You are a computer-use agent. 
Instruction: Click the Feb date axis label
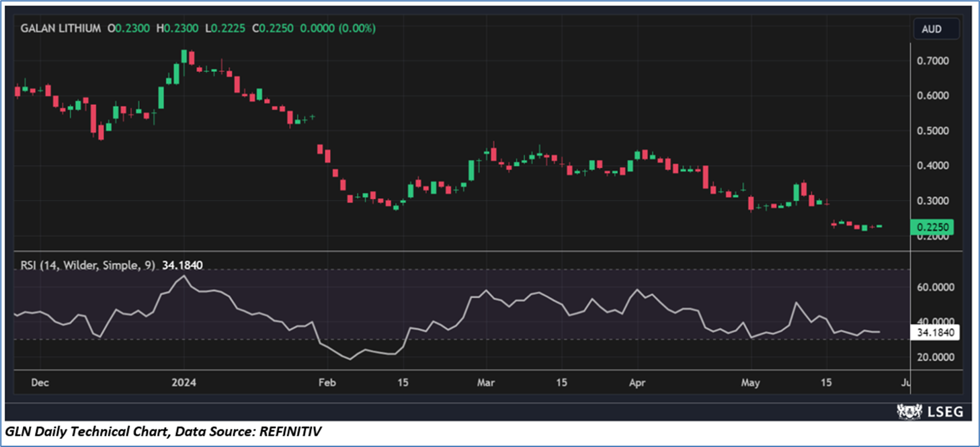click(x=326, y=382)
